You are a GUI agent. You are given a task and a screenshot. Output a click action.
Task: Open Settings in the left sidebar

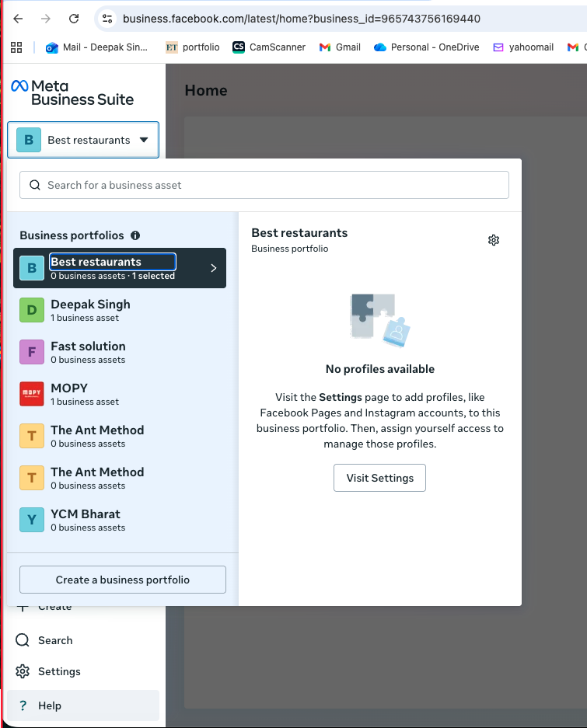pos(83,671)
